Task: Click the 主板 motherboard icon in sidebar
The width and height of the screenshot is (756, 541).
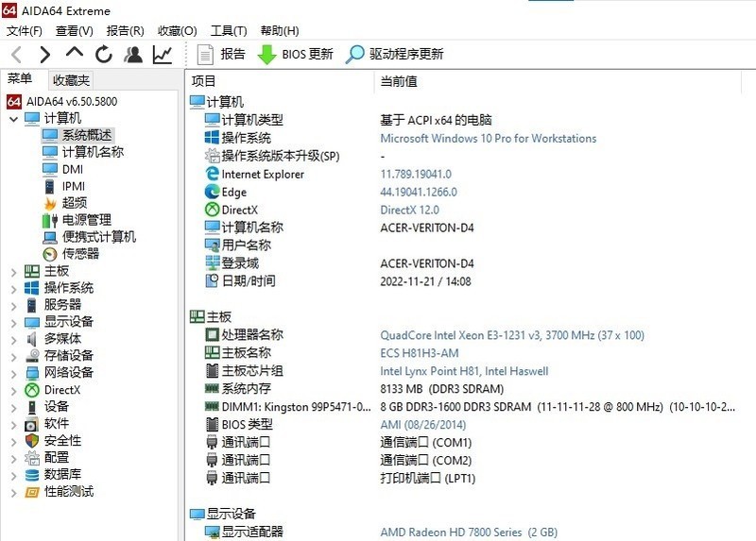Action: click(32, 271)
